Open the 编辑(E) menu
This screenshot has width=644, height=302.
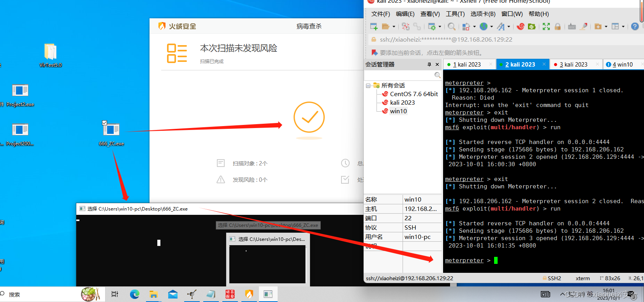click(x=405, y=14)
